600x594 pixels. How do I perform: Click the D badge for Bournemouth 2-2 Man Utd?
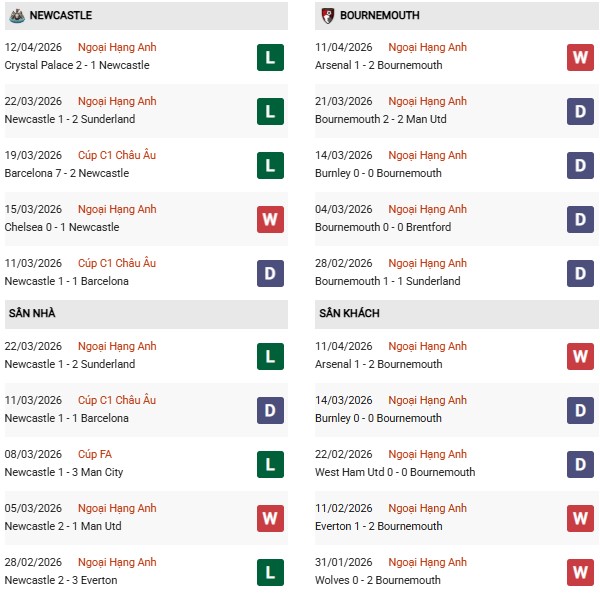click(x=580, y=111)
